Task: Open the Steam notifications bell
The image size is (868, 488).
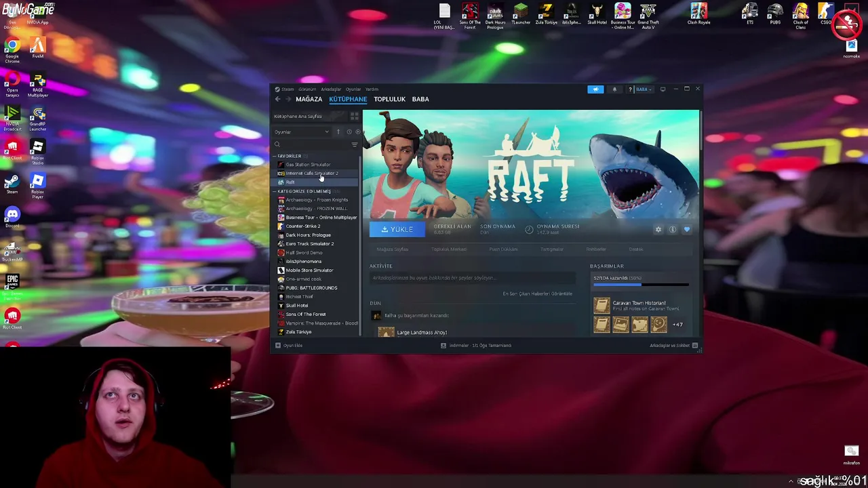Action: click(x=615, y=89)
